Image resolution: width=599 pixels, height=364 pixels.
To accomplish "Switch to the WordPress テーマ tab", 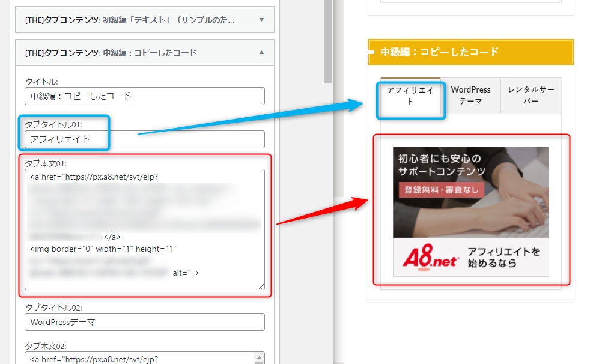I will point(470,96).
